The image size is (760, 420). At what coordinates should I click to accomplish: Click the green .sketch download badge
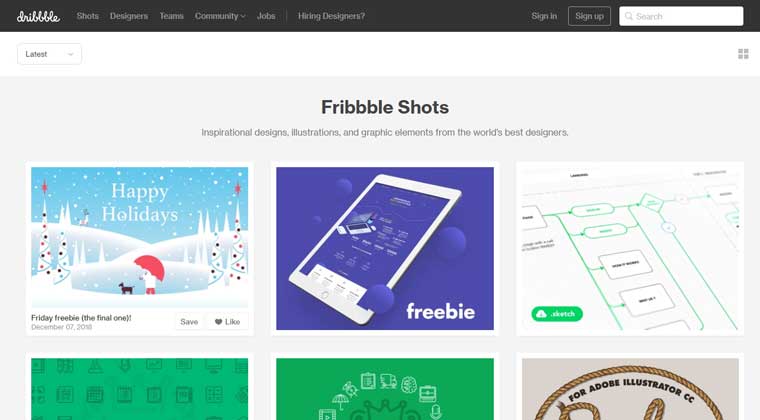[557, 314]
